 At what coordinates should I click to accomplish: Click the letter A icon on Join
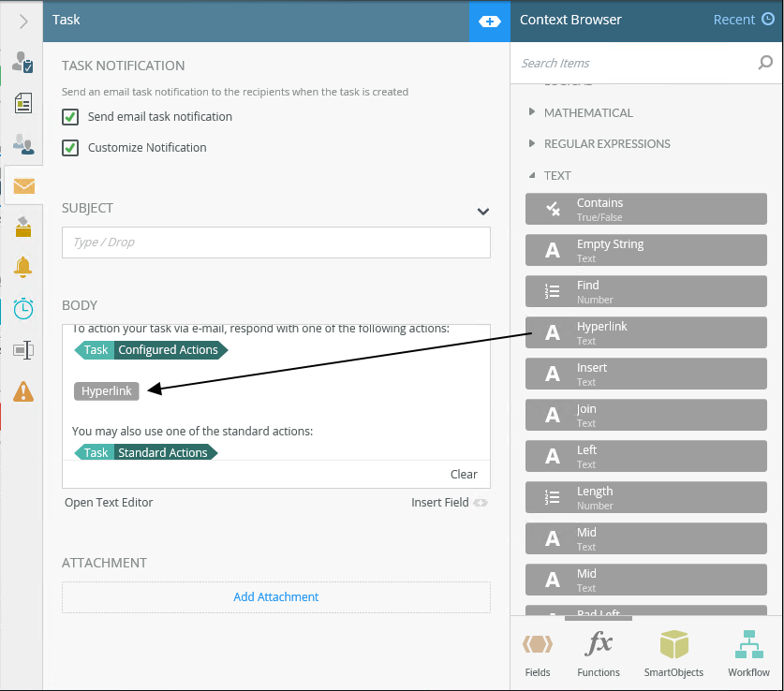(553, 415)
